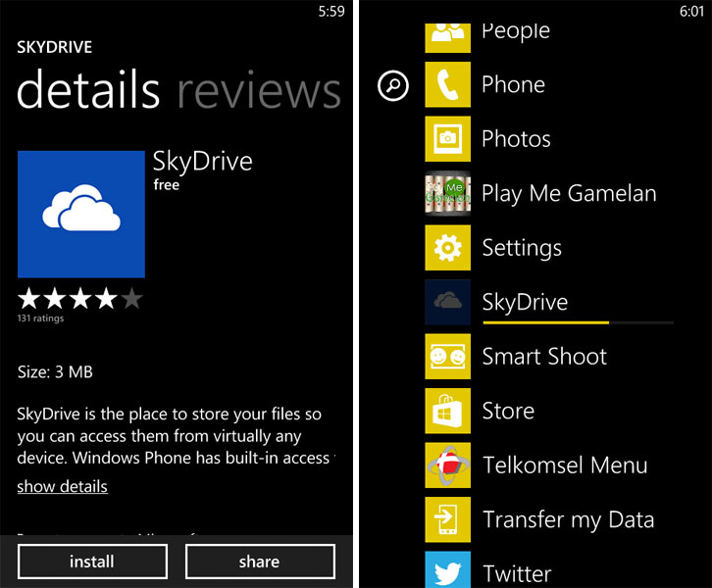Launch the Twitter bird icon
Image resolution: width=712 pixels, height=588 pixels.
(x=448, y=569)
